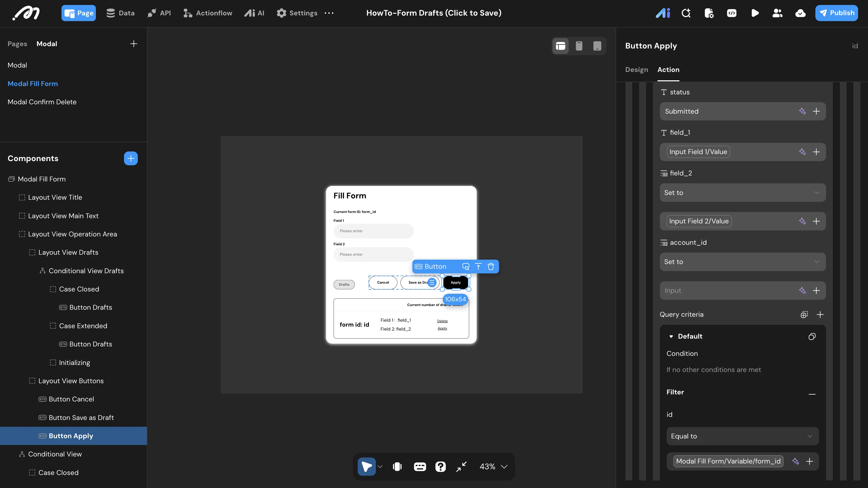Click the cloud sync icon

[x=800, y=13]
